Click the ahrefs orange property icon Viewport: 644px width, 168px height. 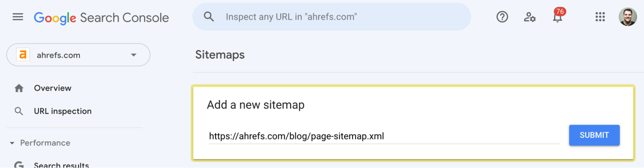click(x=23, y=55)
